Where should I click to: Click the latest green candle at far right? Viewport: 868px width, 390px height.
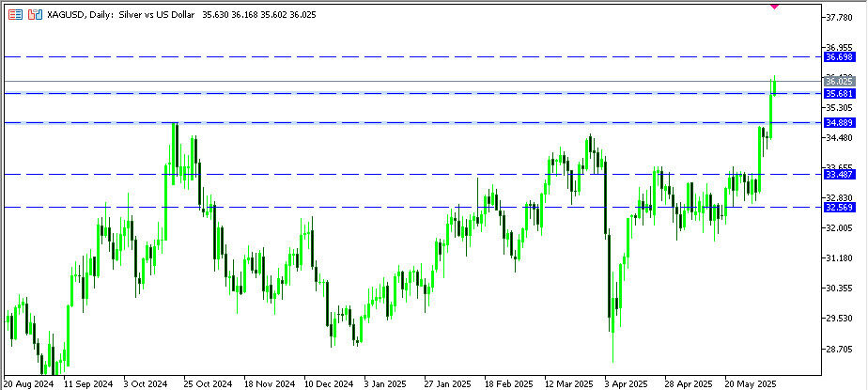[x=773, y=86]
